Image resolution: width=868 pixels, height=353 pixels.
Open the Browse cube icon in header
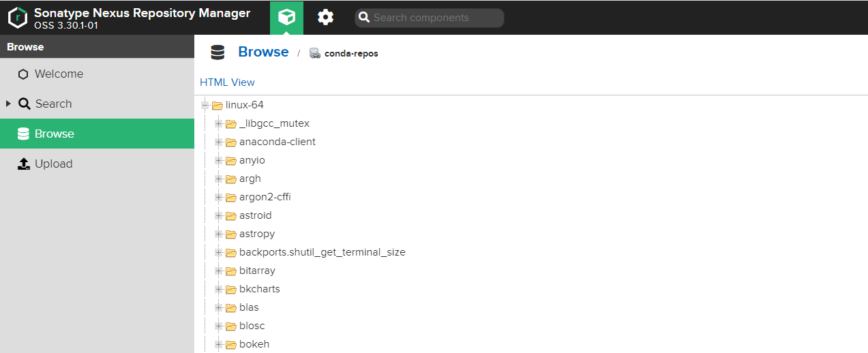(287, 17)
